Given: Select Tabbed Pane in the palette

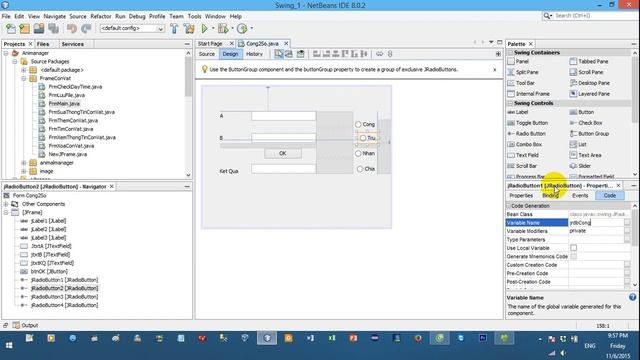Looking at the screenshot, I should coord(589,61).
